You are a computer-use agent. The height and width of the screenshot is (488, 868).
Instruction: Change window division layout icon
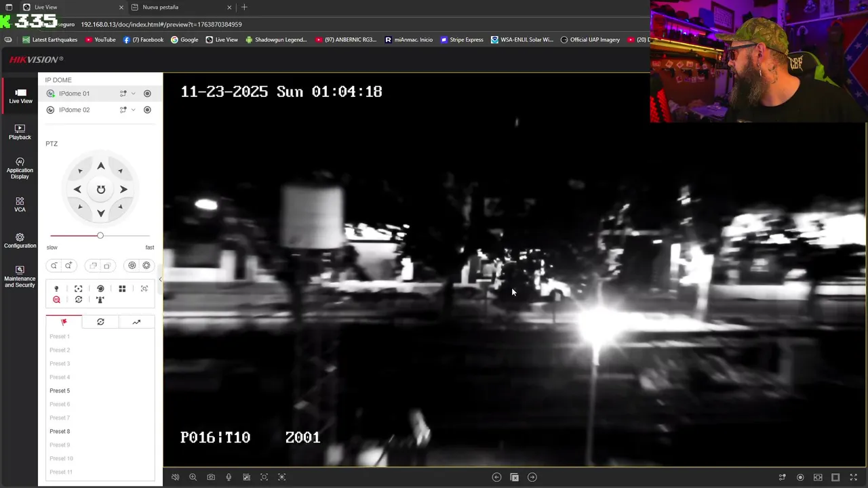tap(835, 477)
